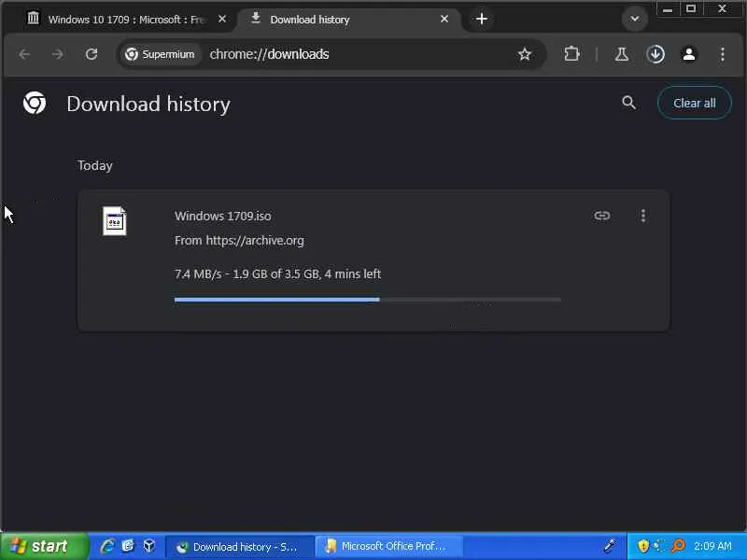Screen dimensions: 747x560
Task: Expand the tab search dropdown chevron
Action: [x=635, y=19]
